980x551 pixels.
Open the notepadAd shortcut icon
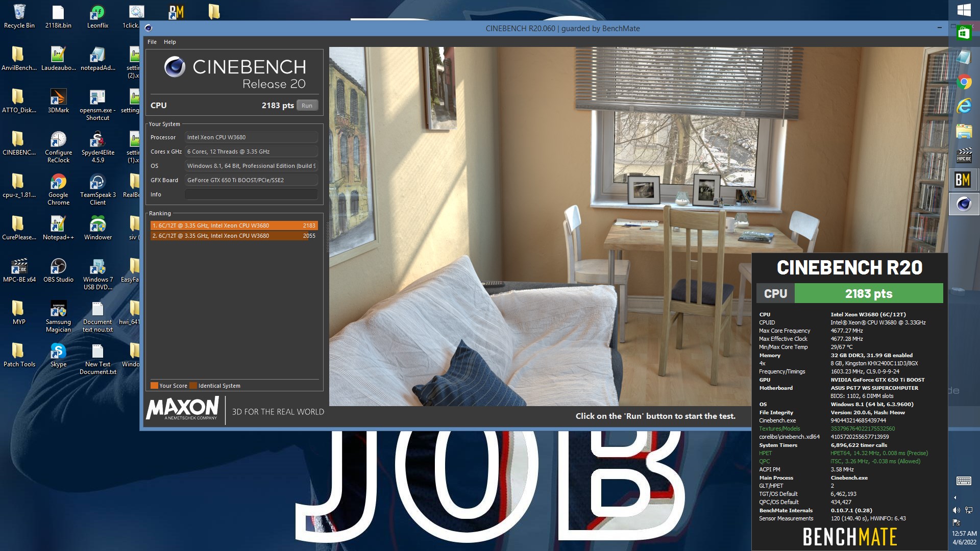[97, 58]
